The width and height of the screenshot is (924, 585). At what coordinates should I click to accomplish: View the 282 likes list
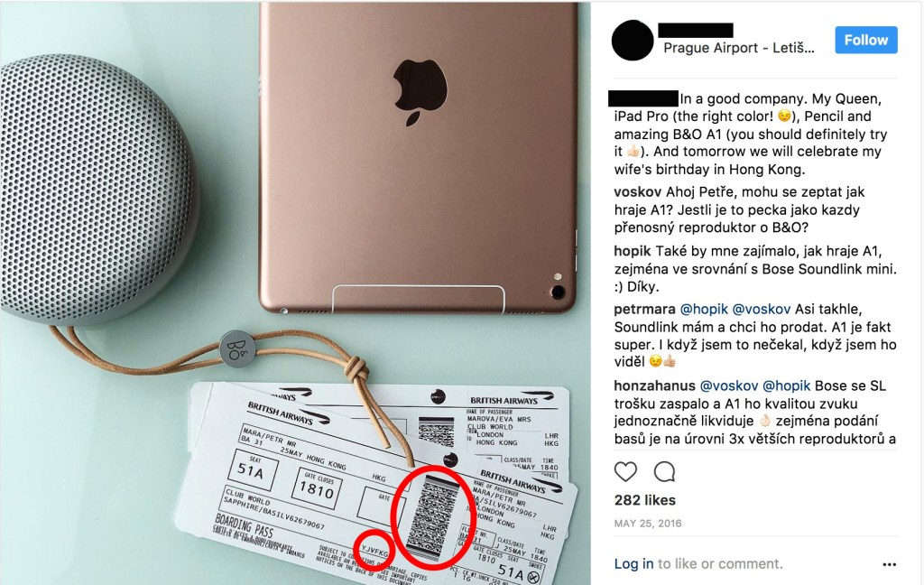[644, 500]
